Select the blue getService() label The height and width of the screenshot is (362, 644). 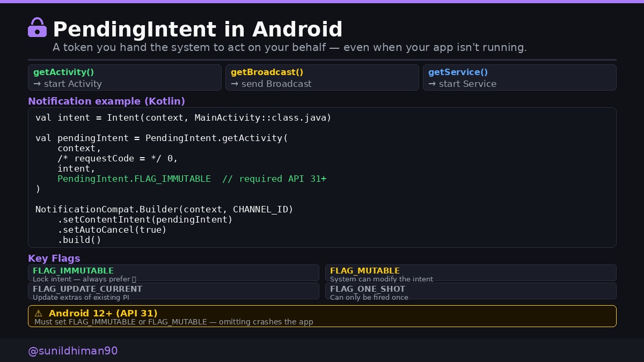click(458, 72)
